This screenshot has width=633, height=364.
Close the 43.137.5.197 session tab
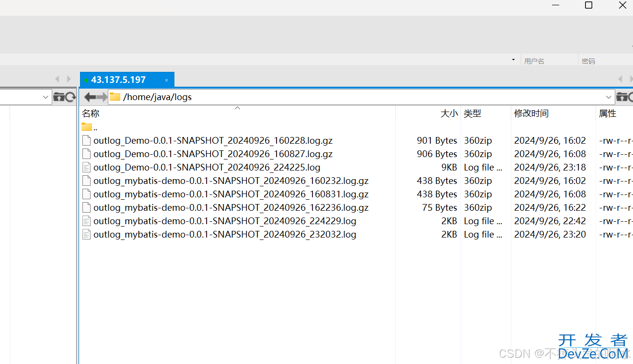pyautogui.click(x=166, y=80)
